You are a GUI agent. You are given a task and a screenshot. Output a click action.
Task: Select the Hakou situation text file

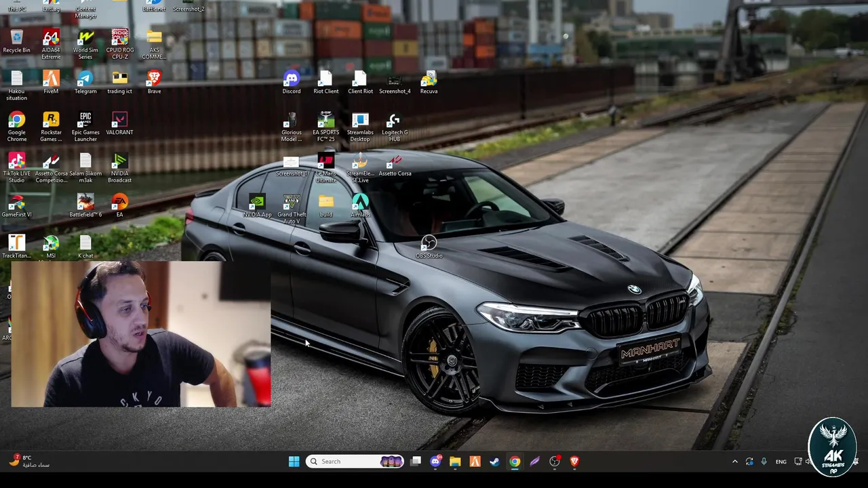point(16,85)
